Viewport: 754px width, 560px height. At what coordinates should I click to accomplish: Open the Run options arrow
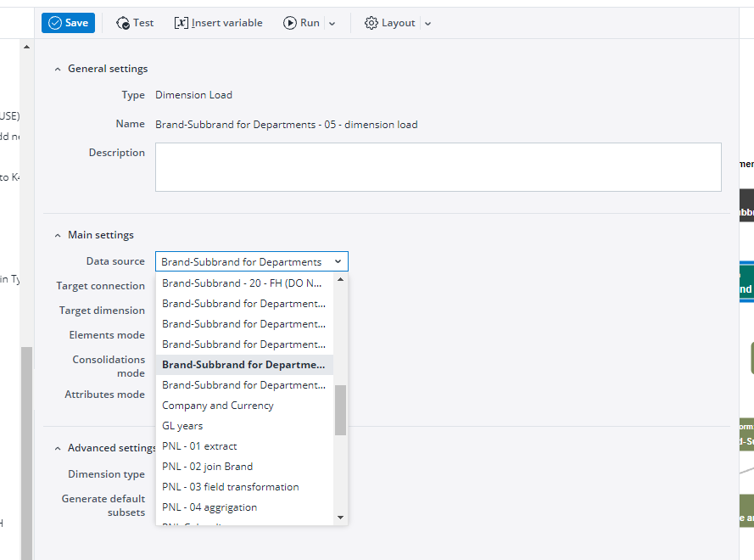click(332, 24)
